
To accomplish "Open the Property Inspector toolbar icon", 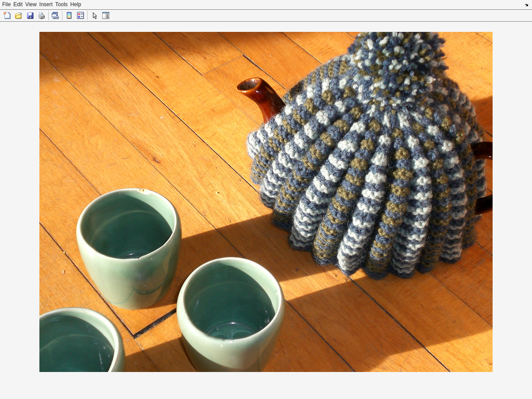I will 106,15.
